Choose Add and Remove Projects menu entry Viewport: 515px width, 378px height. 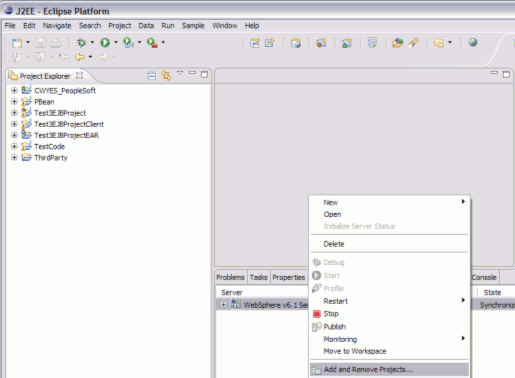click(x=390, y=369)
